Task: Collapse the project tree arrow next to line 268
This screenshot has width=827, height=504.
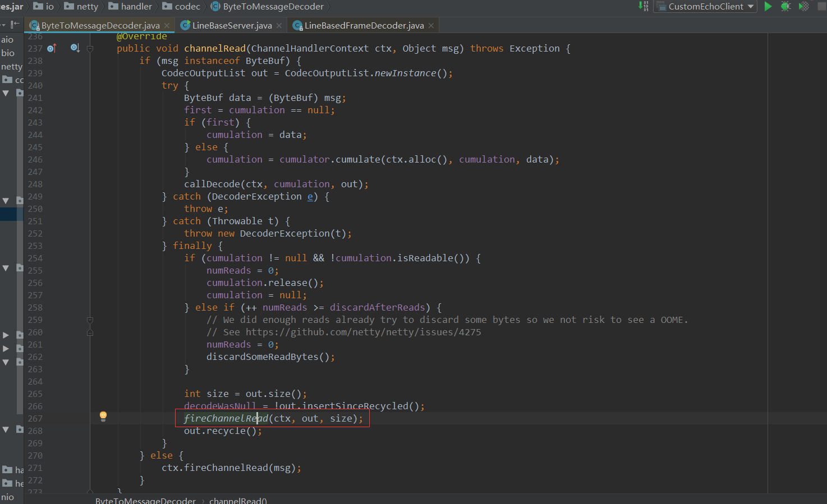Action: 6,429
